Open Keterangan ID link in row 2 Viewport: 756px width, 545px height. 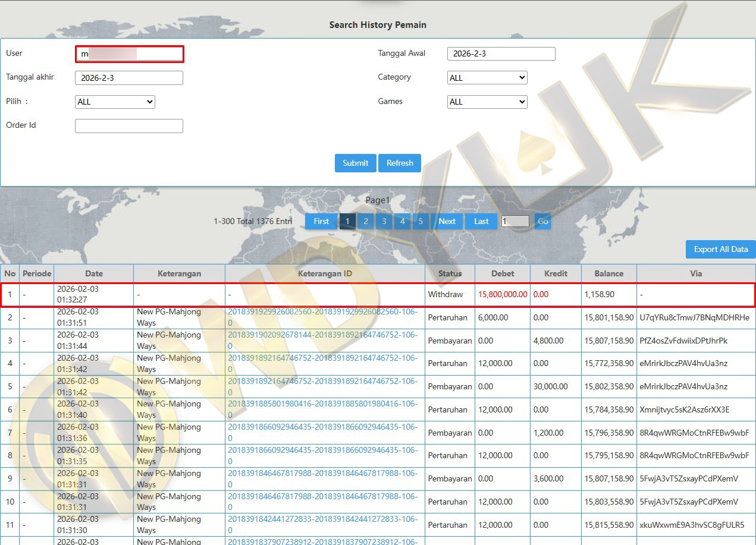click(x=322, y=312)
